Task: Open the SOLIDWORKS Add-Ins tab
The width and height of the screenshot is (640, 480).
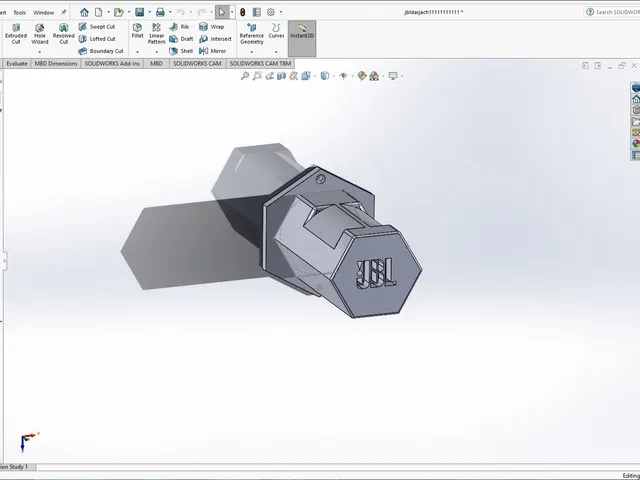Action: [x=112, y=64]
